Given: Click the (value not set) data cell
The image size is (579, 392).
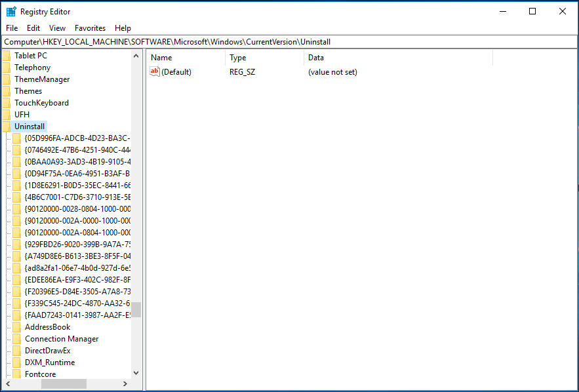Looking at the screenshot, I should click(x=332, y=72).
